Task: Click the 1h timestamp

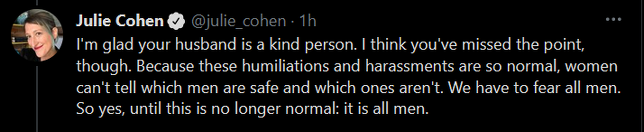Action: coord(308,21)
